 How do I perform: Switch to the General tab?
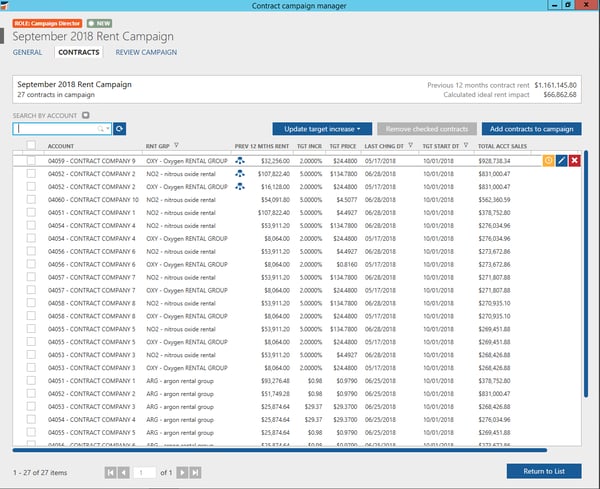click(x=27, y=52)
